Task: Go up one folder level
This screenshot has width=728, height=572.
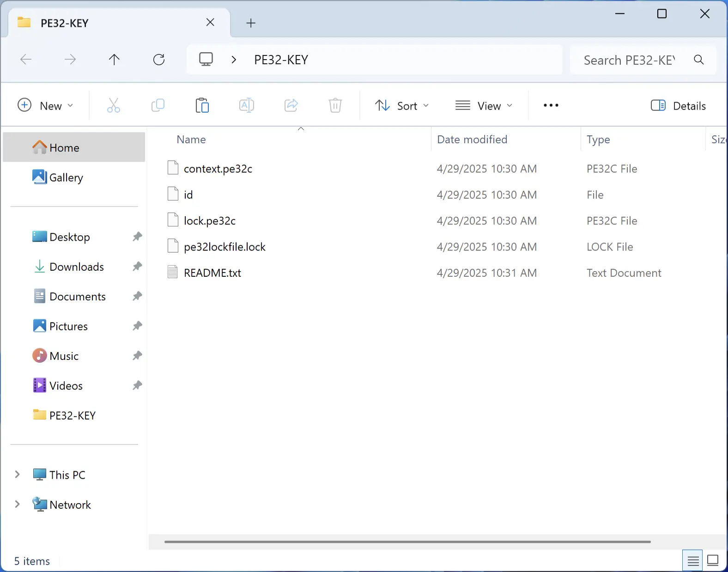Action: point(114,59)
